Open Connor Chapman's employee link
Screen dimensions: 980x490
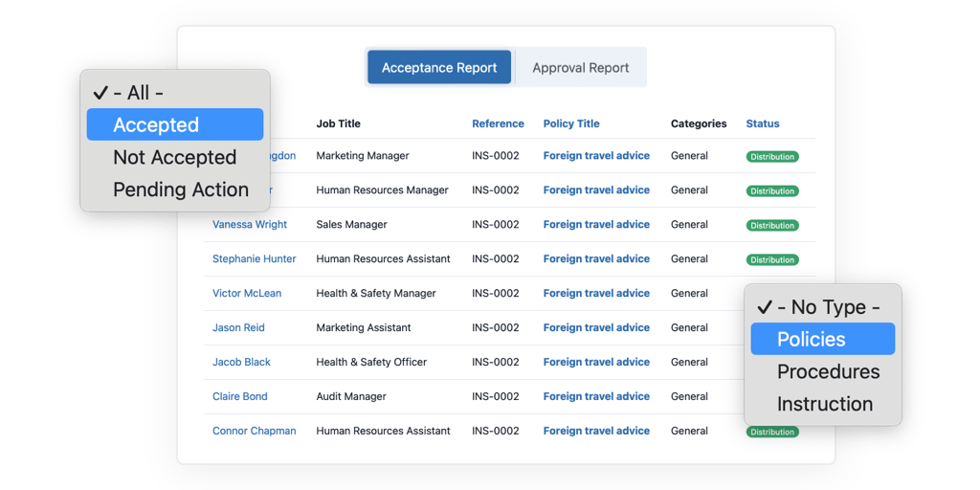tap(254, 432)
